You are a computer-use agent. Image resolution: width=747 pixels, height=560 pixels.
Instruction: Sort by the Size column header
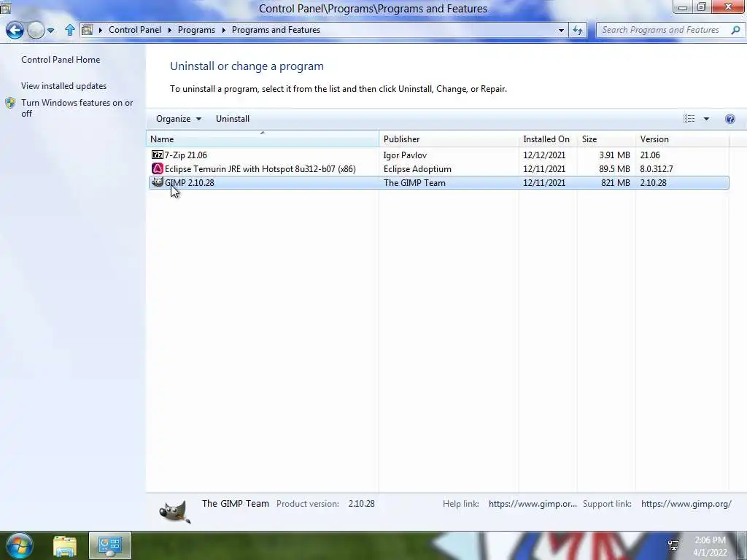[x=606, y=139]
